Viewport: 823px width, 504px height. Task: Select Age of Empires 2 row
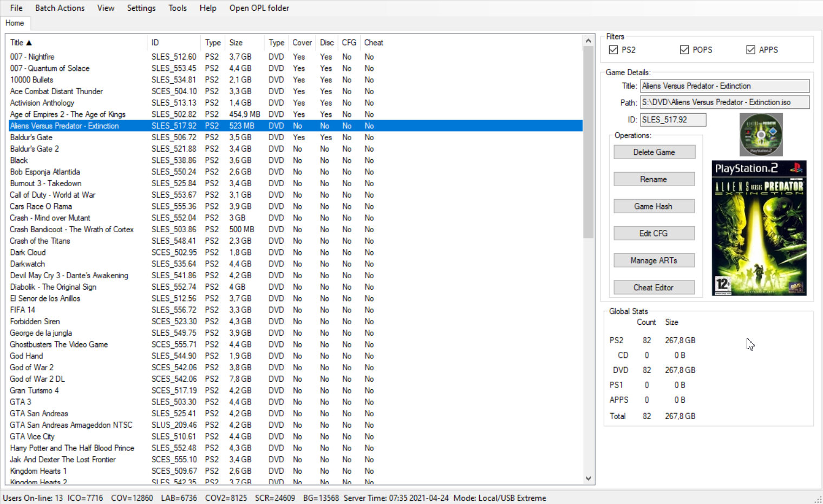point(295,114)
